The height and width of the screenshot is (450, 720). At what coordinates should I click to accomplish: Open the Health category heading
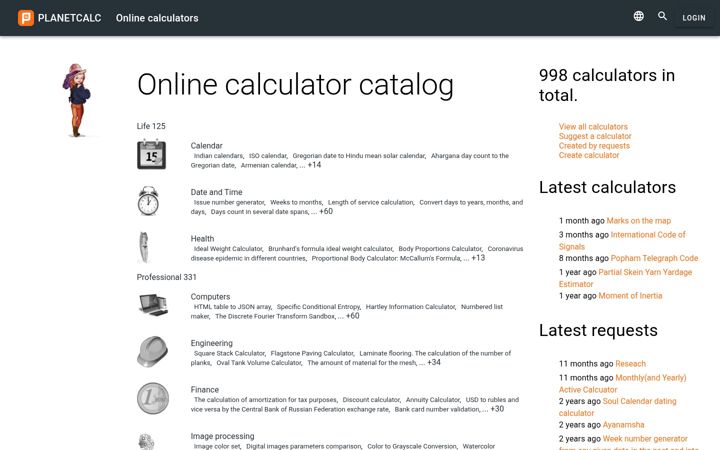point(202,238)
